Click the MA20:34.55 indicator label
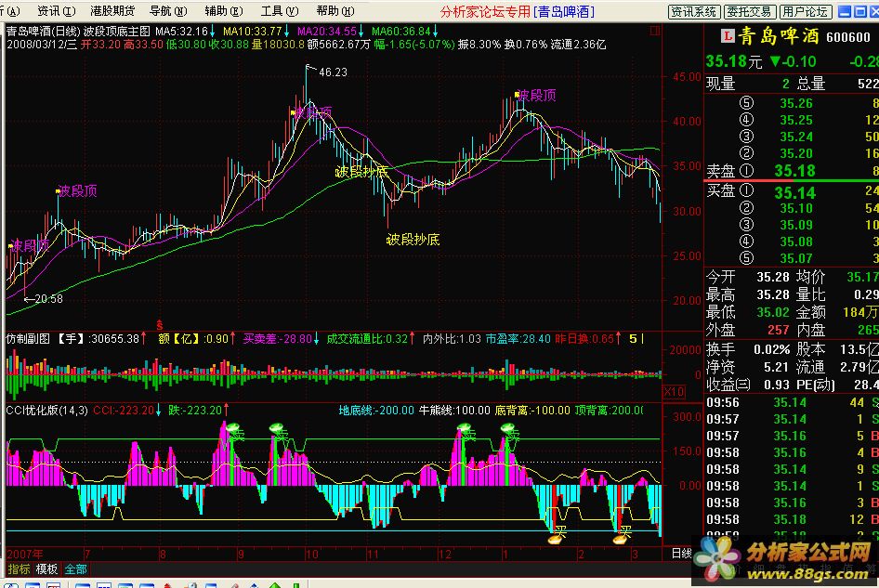Screen dimensions: 879x588 [327, 32]
